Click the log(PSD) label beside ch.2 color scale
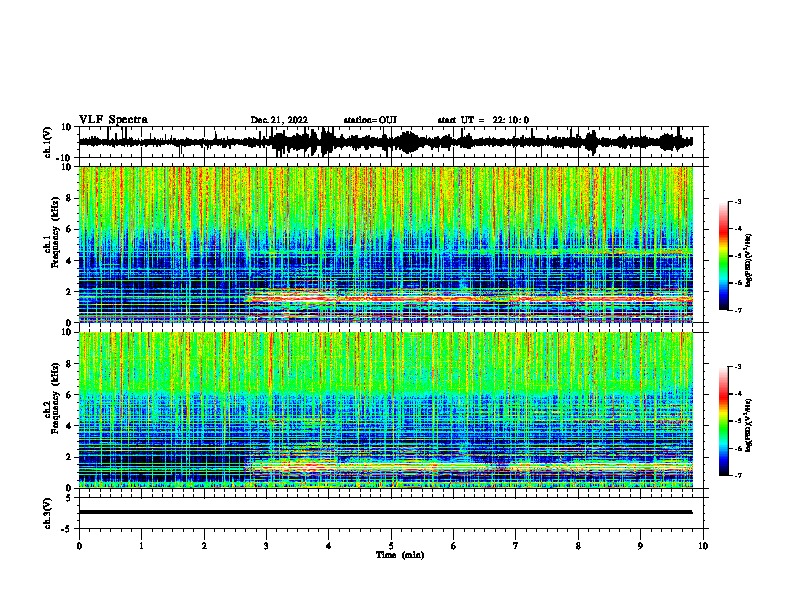792x612 pixels. click(x=749, y=425)
